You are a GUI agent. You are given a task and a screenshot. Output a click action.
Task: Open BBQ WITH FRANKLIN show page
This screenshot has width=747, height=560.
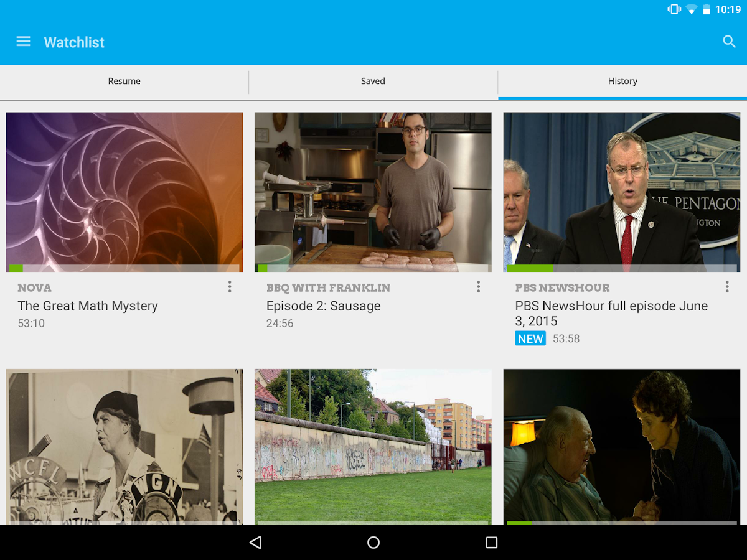(x=328, y=287)
